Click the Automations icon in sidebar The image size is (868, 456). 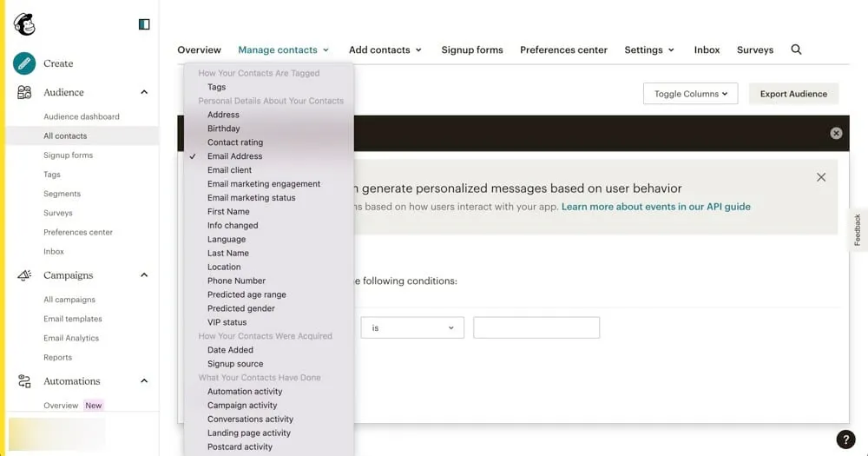(24, 381)
